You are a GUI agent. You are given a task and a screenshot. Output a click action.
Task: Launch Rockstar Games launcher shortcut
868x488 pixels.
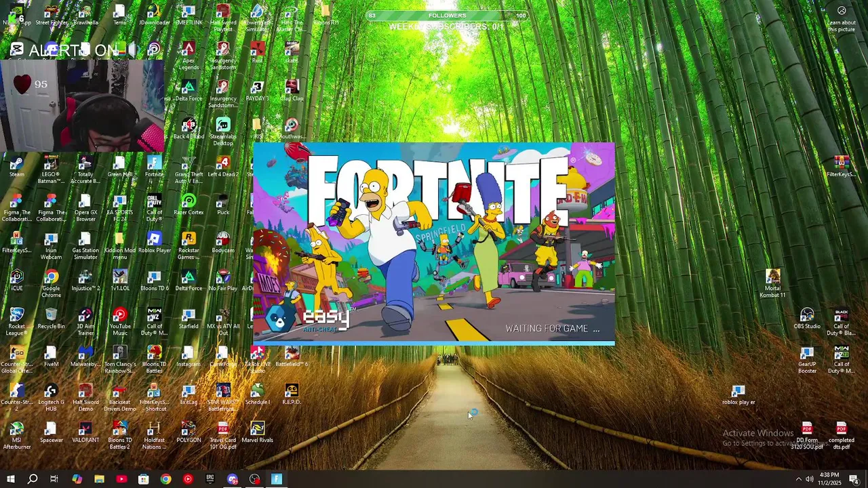coord(189,246)
